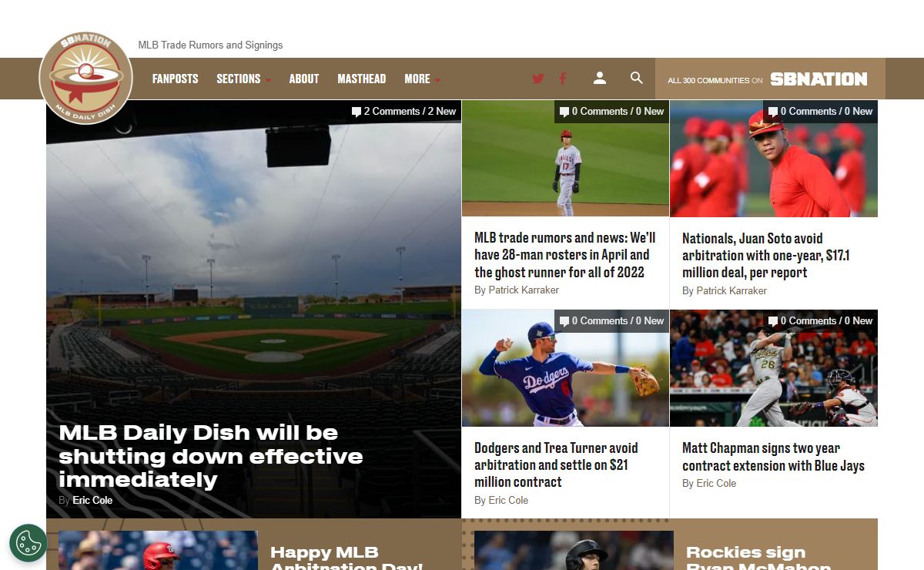Go to the Fanposts page
This screenshot has width=924, height=570.
click(175, 79)
